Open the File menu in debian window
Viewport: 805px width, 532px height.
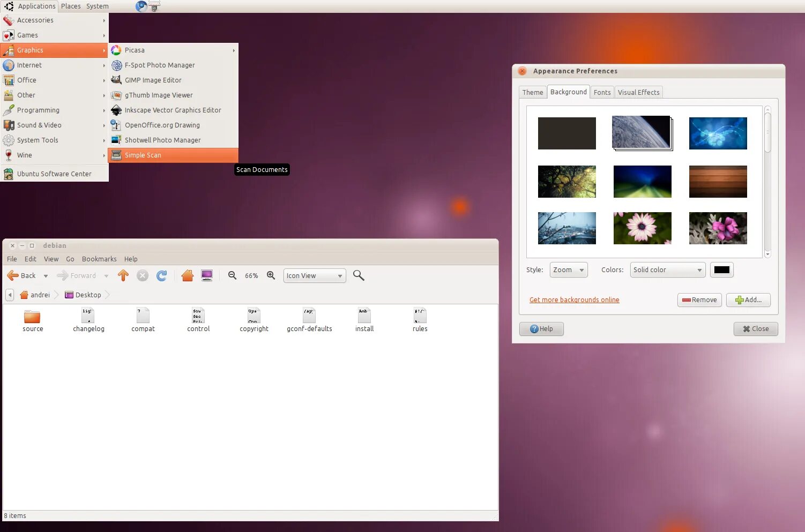(x=12, y=259)
